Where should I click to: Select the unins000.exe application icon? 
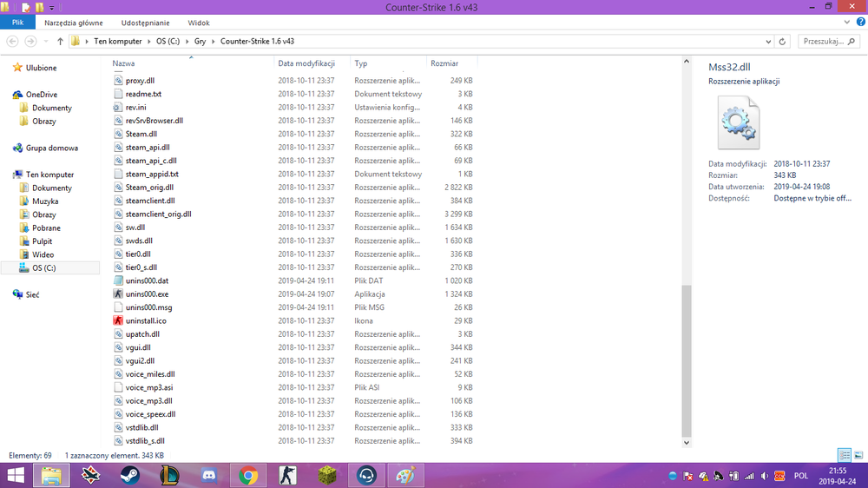(x=118, y=293)
